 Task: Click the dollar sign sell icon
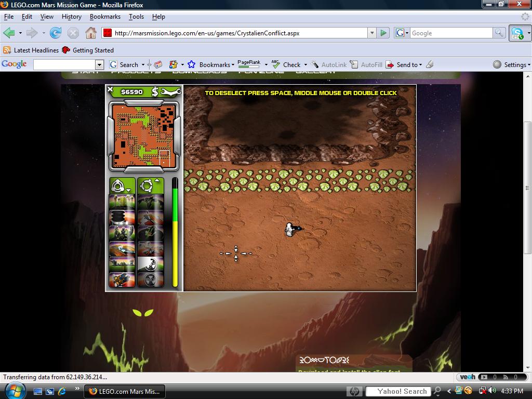pyautogui.click(x=155, y=91)
